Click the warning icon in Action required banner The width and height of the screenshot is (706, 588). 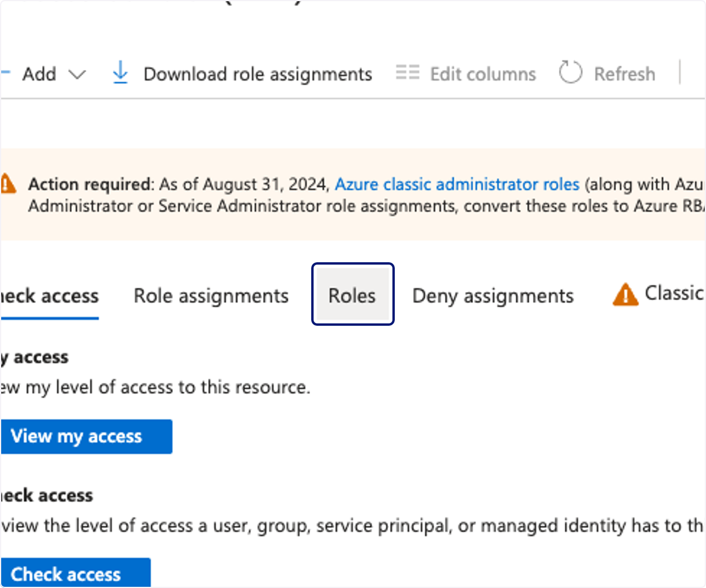click(x=8, y=183)
